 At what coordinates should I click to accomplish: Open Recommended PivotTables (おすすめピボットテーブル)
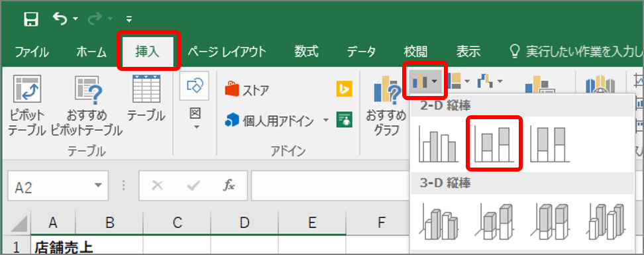(x=87, y=105)
